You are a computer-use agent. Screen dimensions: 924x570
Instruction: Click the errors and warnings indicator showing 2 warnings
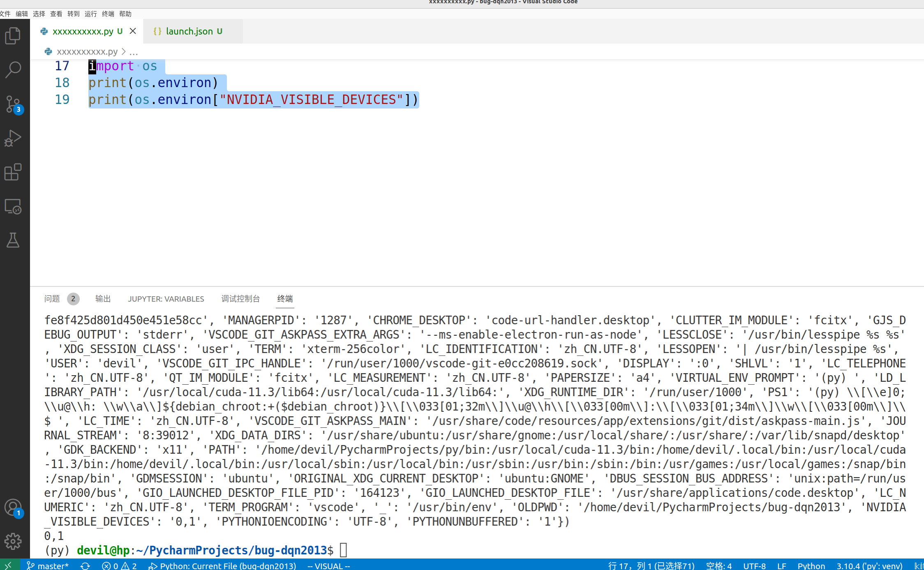pos(119,565)
